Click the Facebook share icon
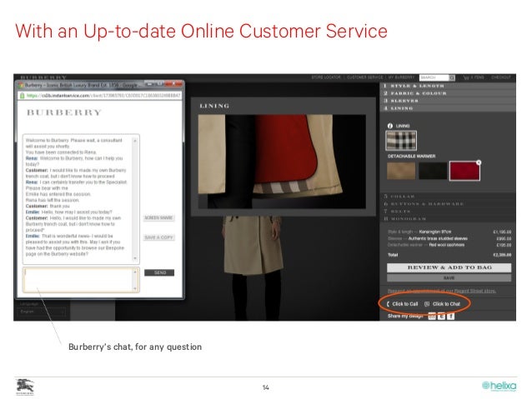532x399 pixels. (450, 317)
